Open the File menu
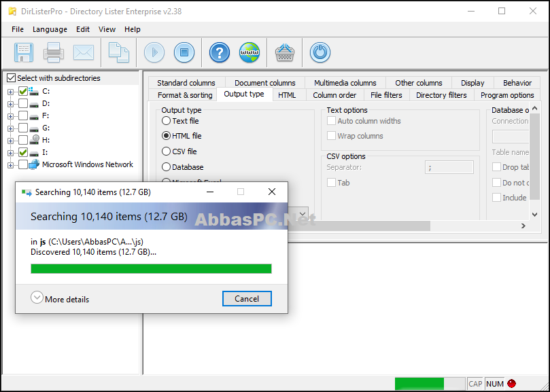Viewport: 550px width, 392px height. pos(18,29)
